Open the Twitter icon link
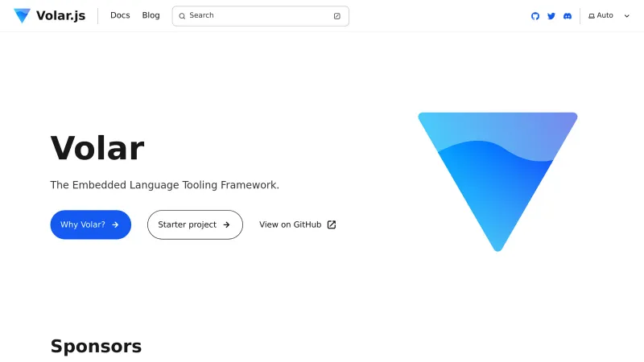 tap(551, 16)
